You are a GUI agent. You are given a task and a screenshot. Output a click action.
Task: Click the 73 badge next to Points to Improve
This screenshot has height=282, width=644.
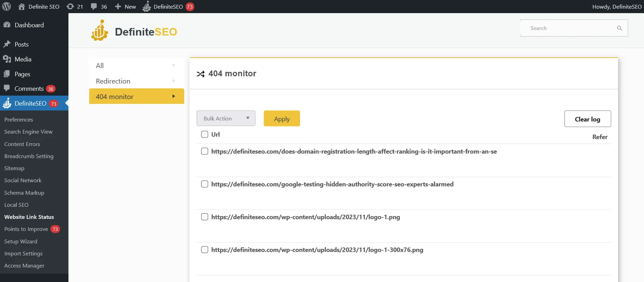[x=55, y=229]
